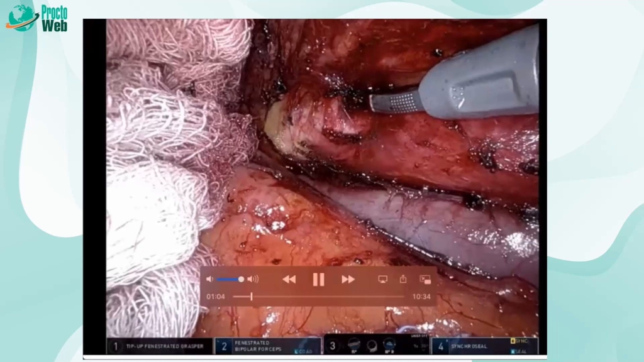The height and width of the screenshot is (362, 644).
Task: Mute audio via the low-volume speaker icon
Action: click(210, 279)
